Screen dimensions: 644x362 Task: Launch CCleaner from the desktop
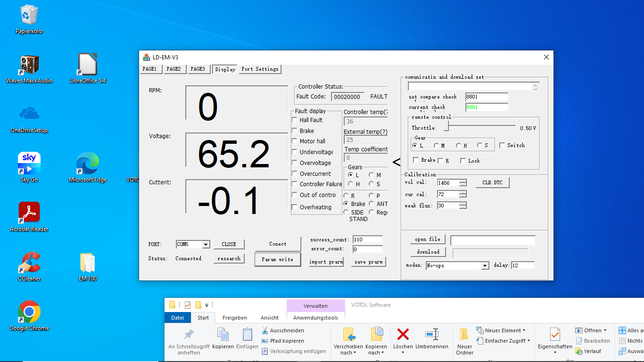[29, 263]
